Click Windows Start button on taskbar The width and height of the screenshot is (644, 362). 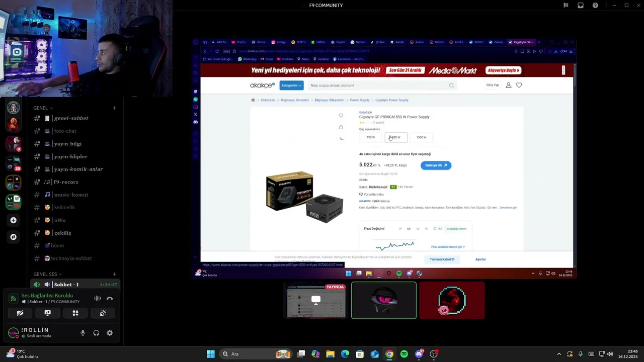click(211, 354)
